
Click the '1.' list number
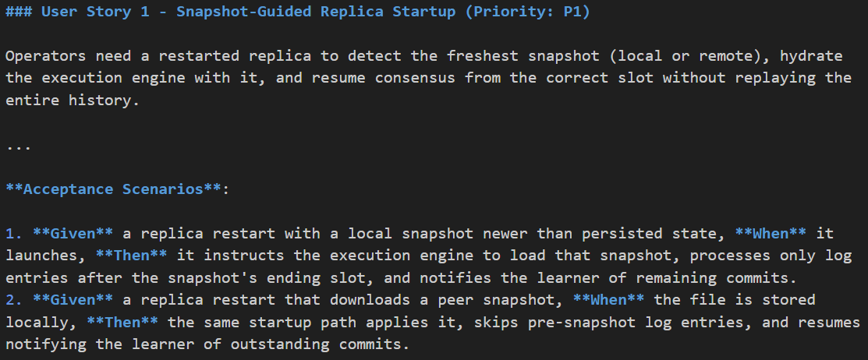12,234
